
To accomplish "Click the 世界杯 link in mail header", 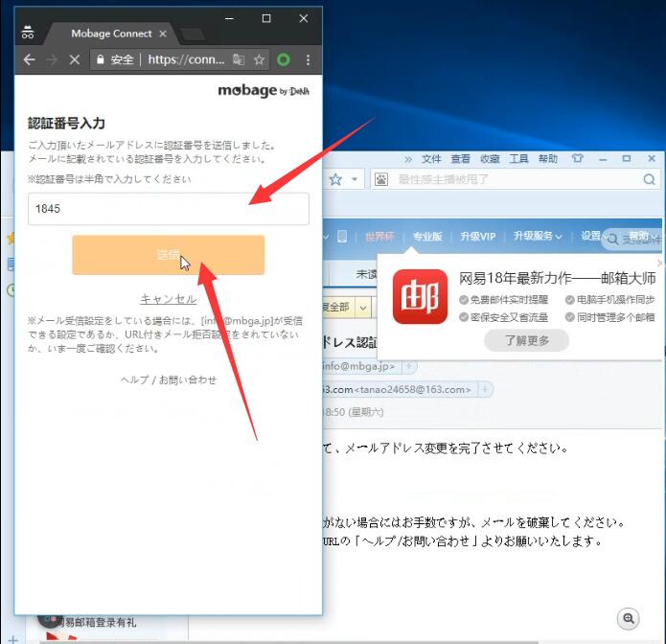I will tap(379, 237).
